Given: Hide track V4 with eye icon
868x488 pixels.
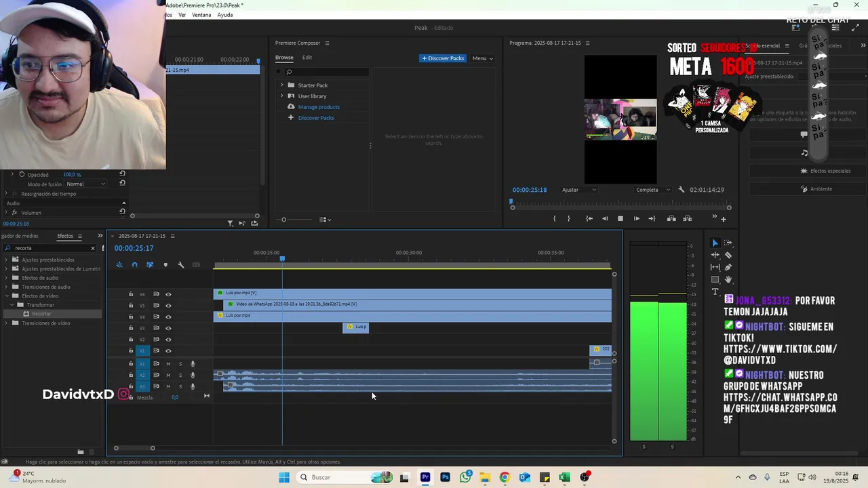Looking at the screenshot, I should (x=168, y=317).
